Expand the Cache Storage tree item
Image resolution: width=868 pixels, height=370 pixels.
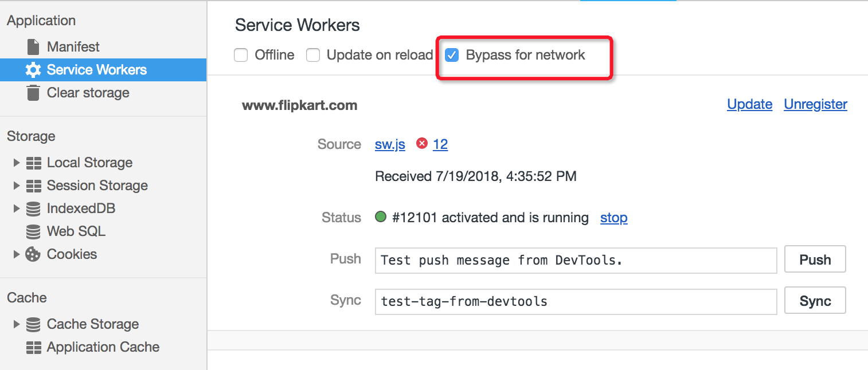(x=16, y=324)
